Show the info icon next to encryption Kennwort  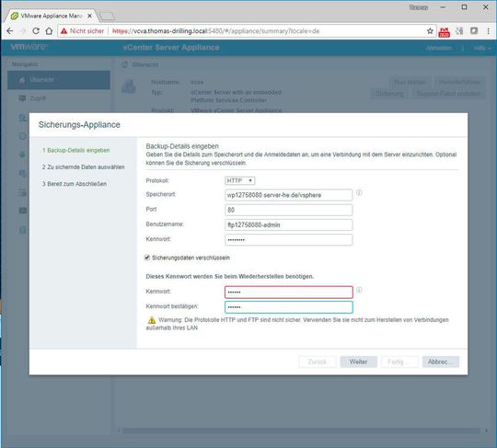359,290
